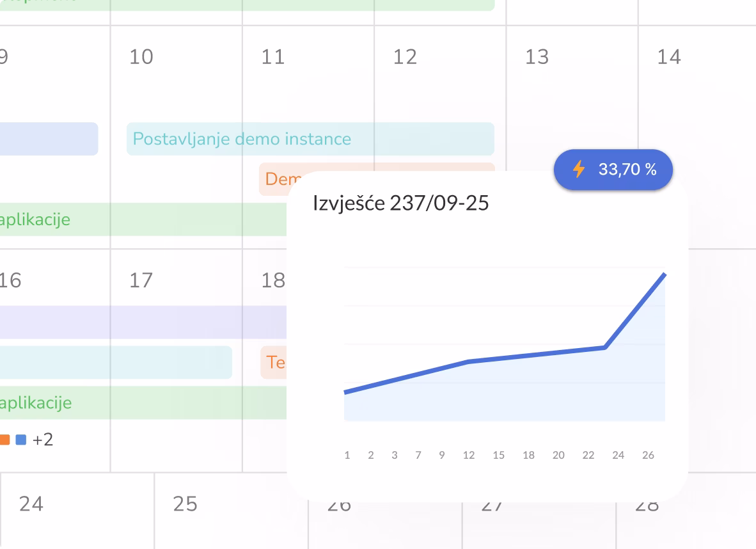Click the blue square event marker
756x549 pixels.
pos(21,440)
